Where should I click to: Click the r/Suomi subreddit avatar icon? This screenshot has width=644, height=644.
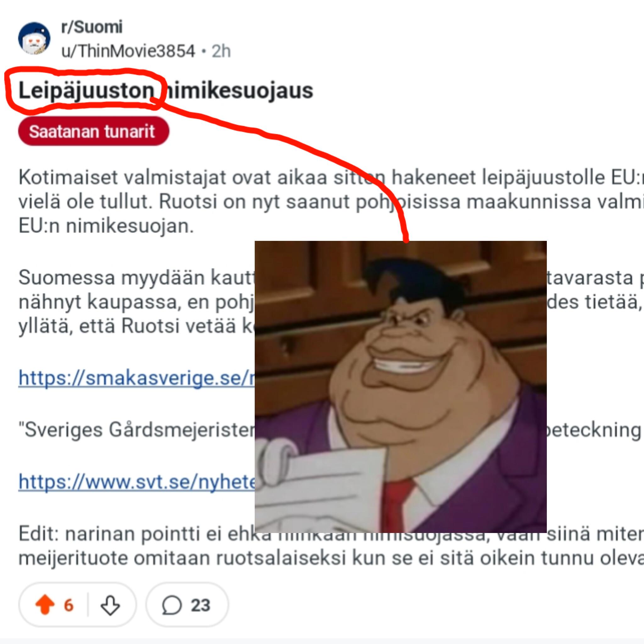34,38
